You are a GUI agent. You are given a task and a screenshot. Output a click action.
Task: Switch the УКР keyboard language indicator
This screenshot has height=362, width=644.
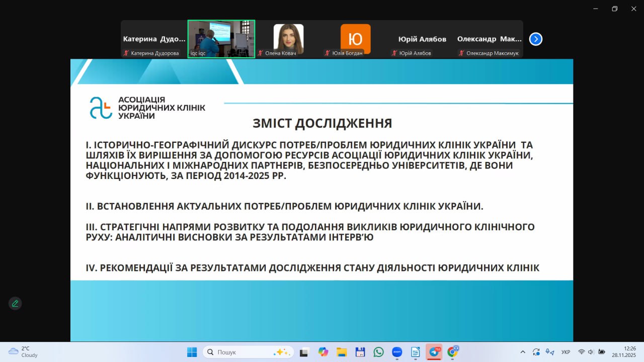tap(566, 352)
